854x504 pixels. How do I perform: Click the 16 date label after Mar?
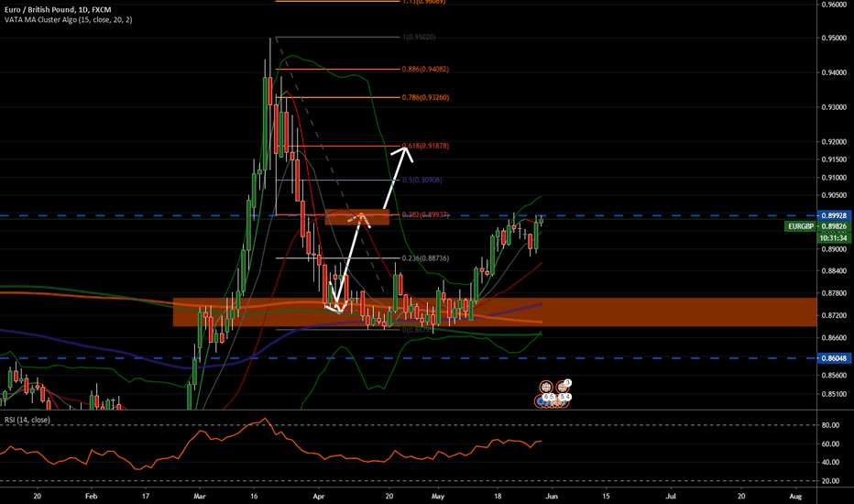(x=254, y=497)
